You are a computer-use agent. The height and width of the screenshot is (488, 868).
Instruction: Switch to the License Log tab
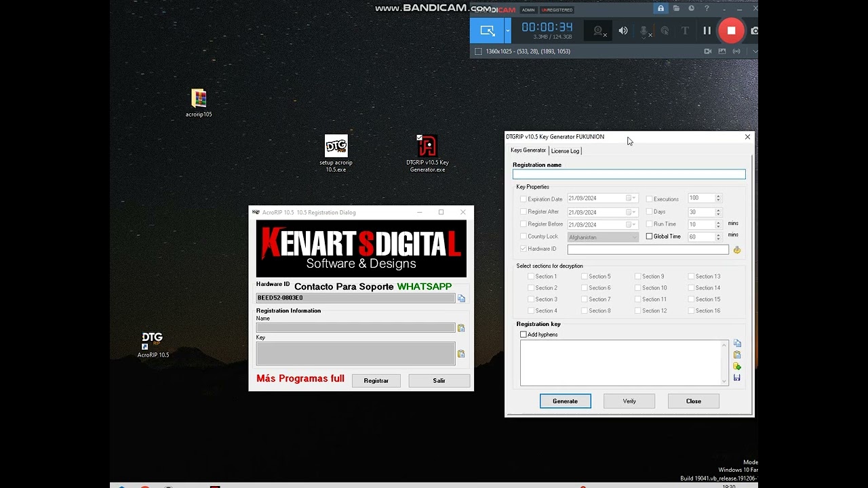coord(565,151)
